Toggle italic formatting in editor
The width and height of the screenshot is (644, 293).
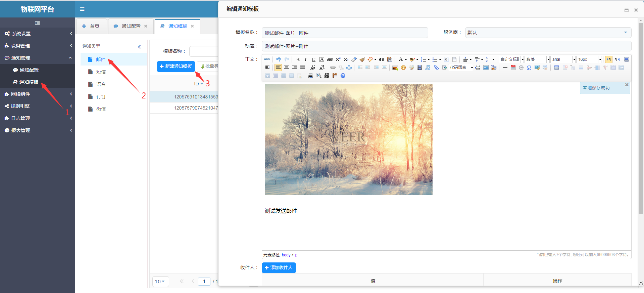(305, 59)
